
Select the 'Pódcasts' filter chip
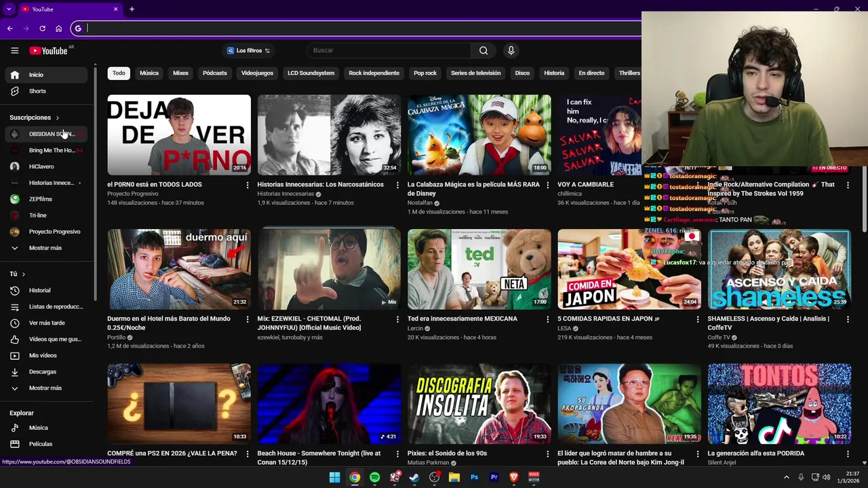tap(215, 73)
